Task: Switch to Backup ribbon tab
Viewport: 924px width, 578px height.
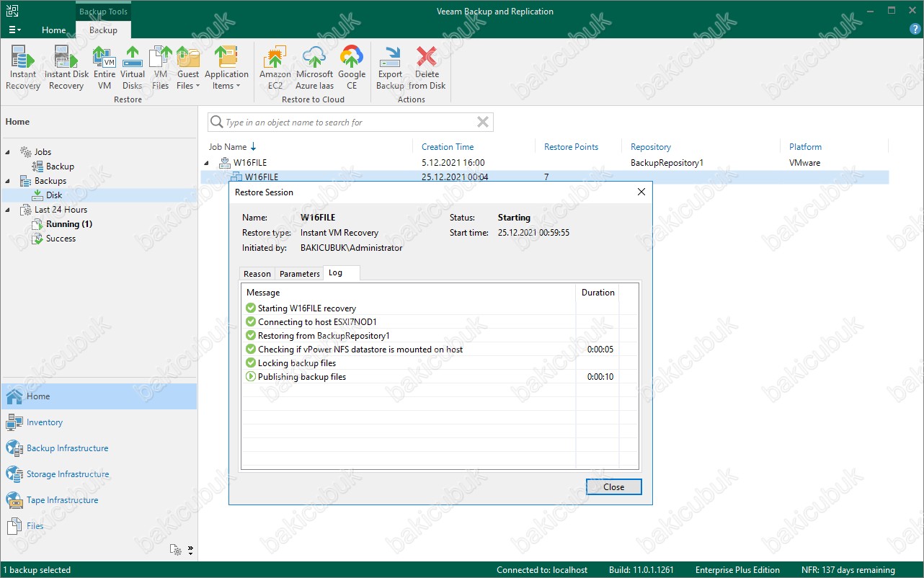Action: click(103, 30)
